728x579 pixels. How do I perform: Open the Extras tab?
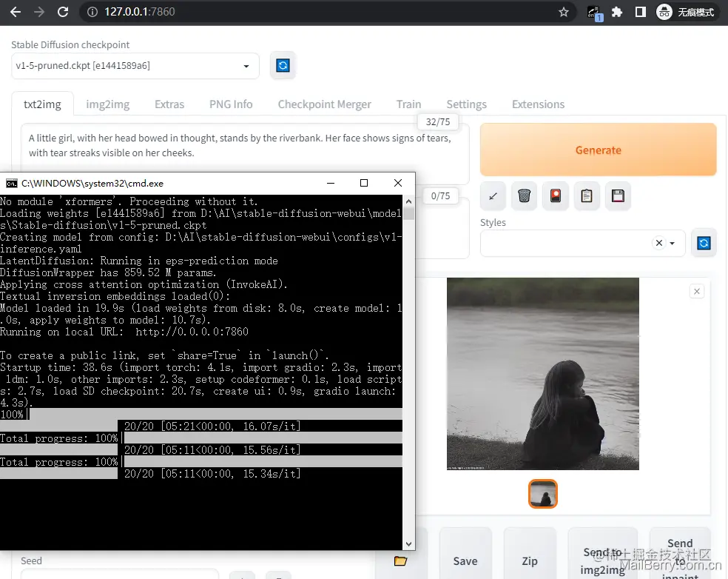(169, 104)
